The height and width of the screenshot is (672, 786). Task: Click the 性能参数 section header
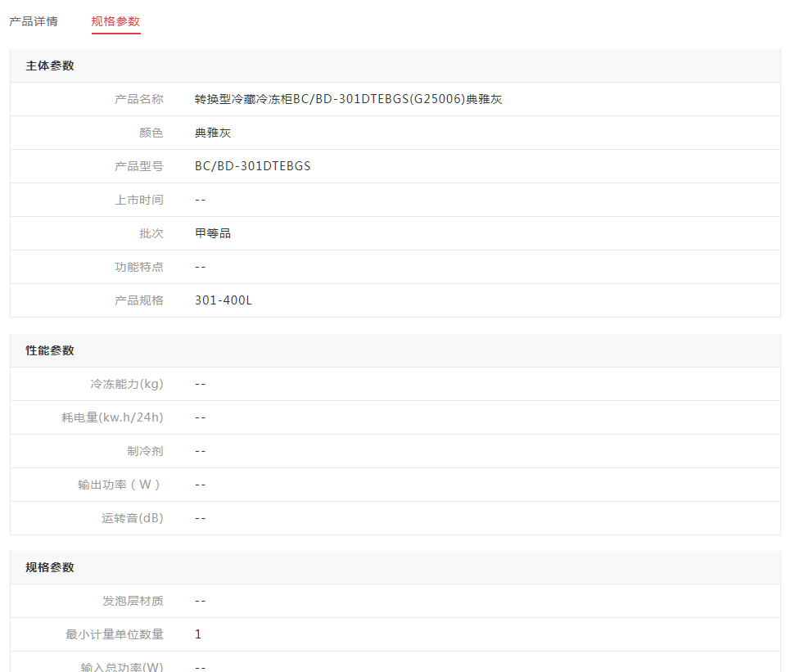pos(50,350)
